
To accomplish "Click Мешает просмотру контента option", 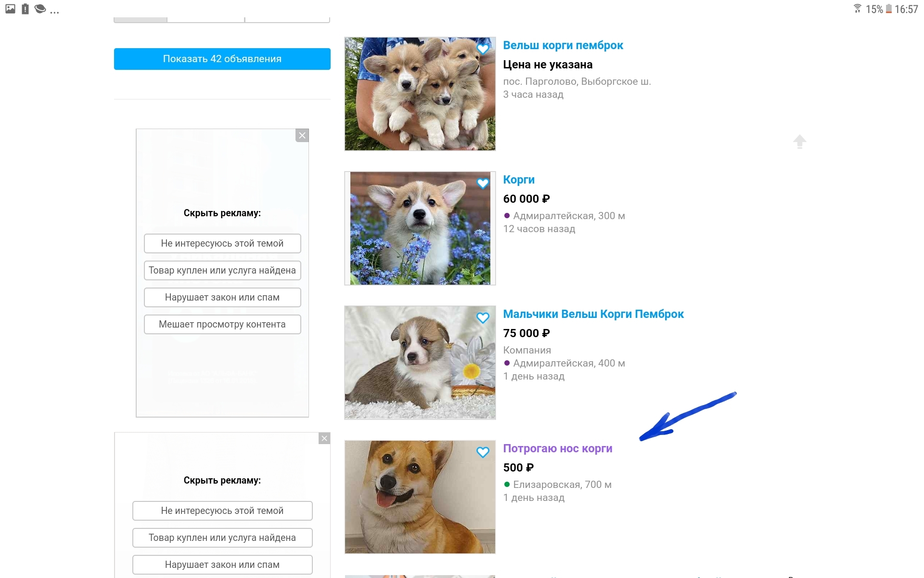I will pyautogui.click(x=222, y=324).
